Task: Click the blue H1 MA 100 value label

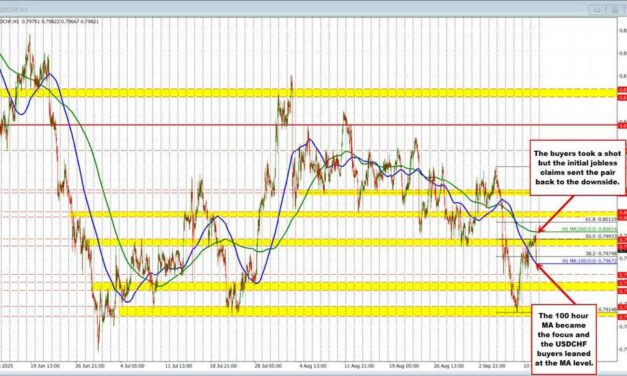Action: click(589, 261)
